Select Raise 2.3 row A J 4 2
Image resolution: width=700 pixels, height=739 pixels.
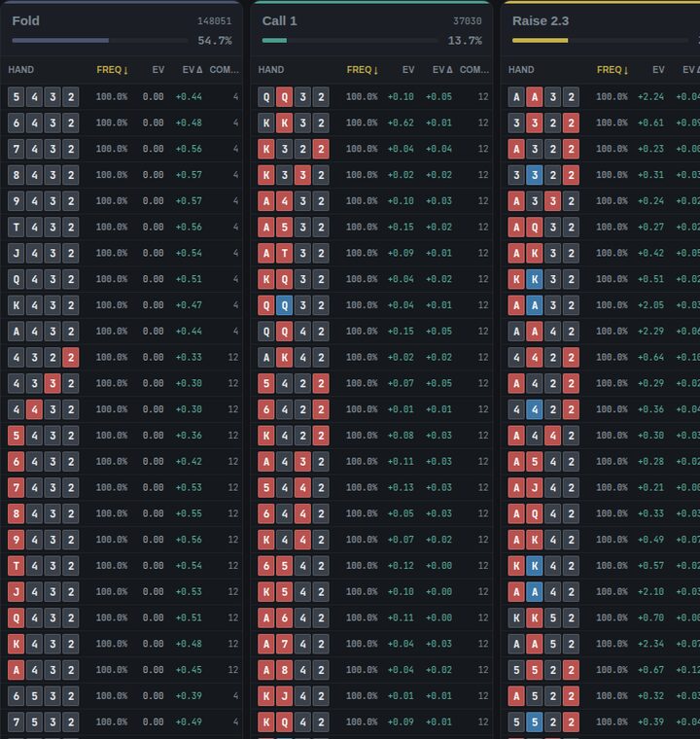601,487
